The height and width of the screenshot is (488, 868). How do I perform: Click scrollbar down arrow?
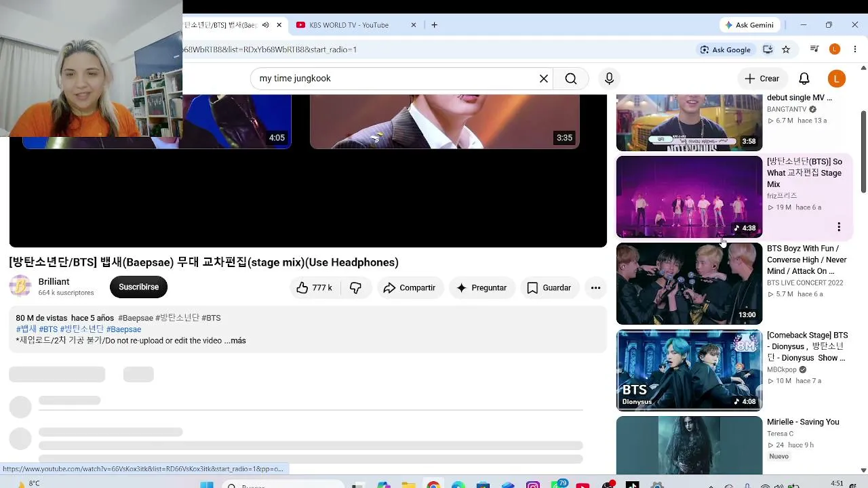pyautogui.click(x=863, y=470)
